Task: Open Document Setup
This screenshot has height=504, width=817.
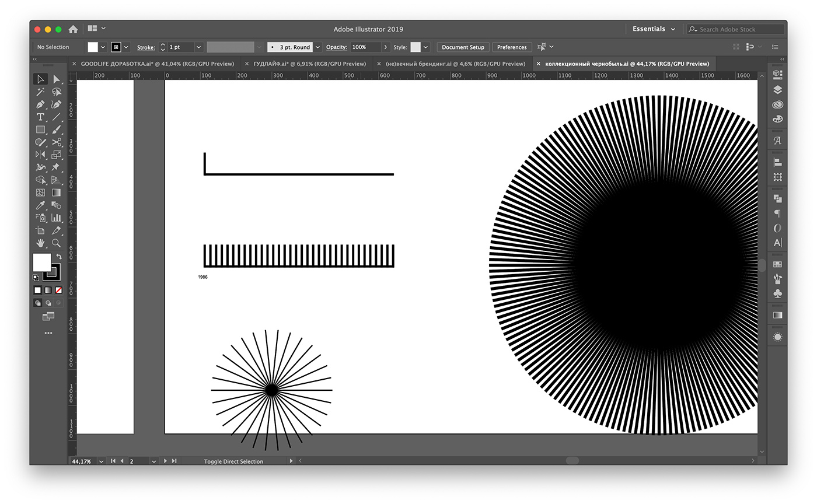Action: (462, 47)
